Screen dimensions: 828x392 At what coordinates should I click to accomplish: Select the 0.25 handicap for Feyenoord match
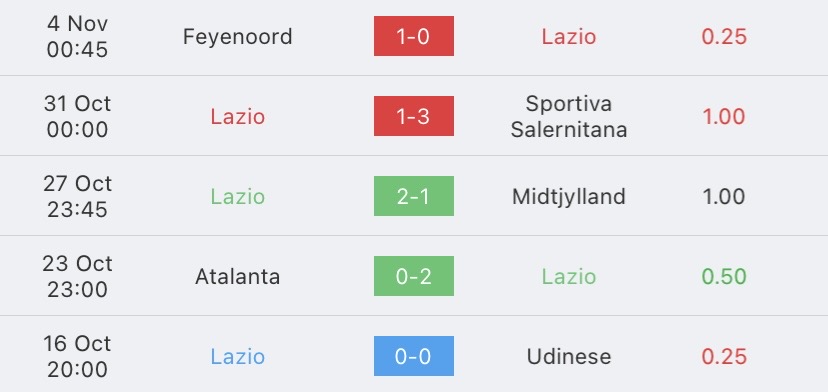724,37
